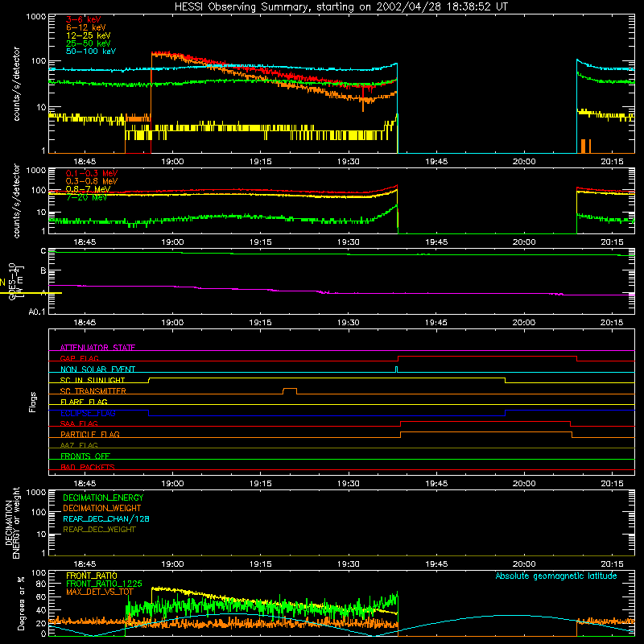Click the DECIMATION_ENERGY legend label
644x644 pixels.
(x=103, y=497)
